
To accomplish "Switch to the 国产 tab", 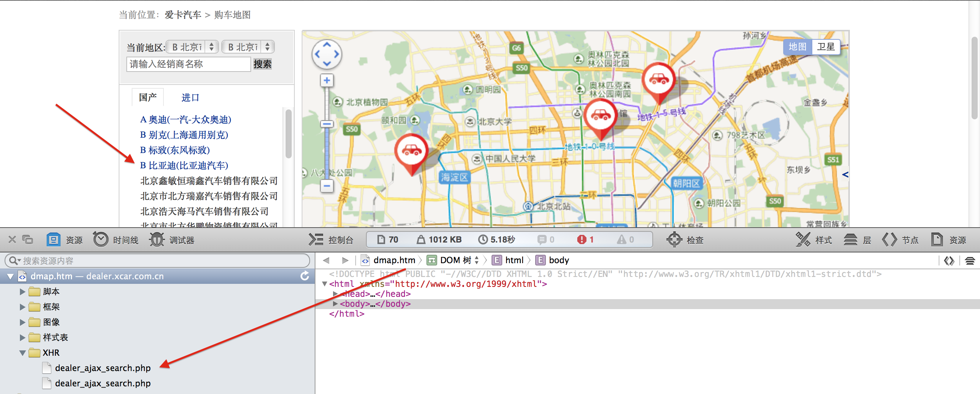I will (x=148, y=97).
